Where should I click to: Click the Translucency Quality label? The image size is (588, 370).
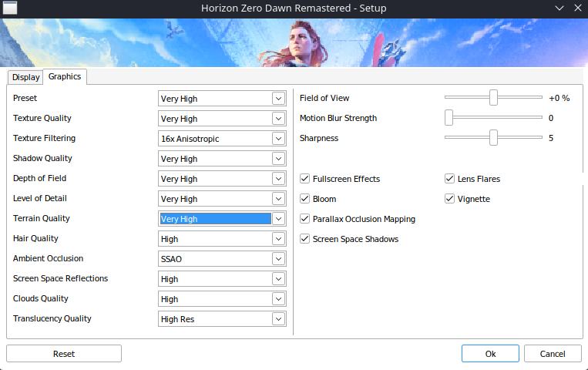pyautogui.click(x=52, y=318)
